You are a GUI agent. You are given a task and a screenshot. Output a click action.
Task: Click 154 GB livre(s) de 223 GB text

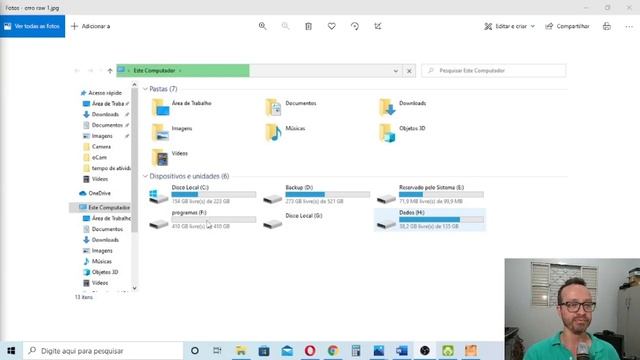tap(201, 201)
